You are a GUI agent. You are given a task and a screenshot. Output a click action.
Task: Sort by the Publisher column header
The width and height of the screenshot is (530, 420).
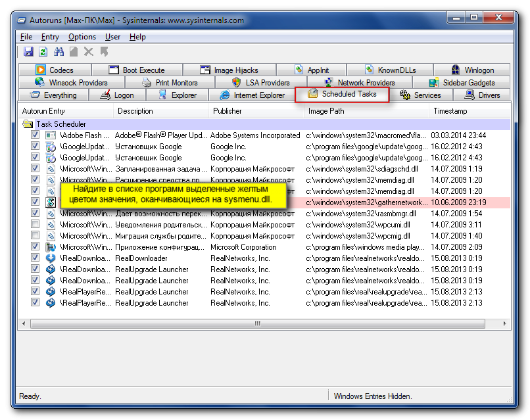click(x=256, y=111)
